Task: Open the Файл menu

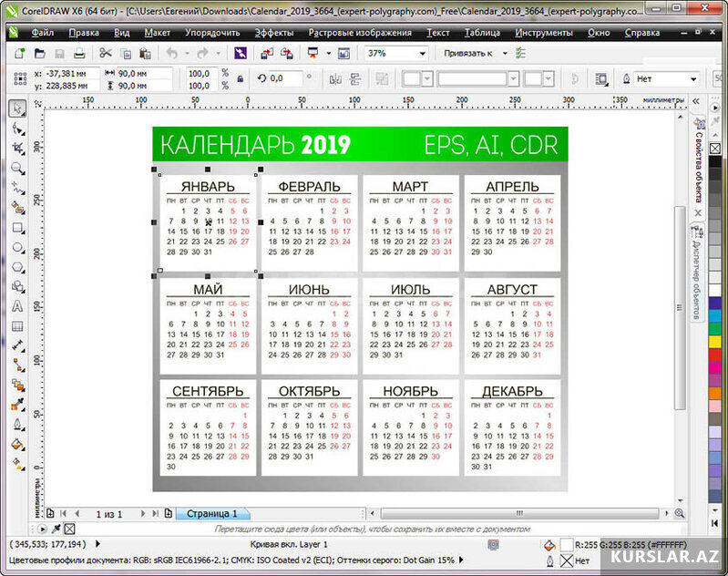Action: 43,33
